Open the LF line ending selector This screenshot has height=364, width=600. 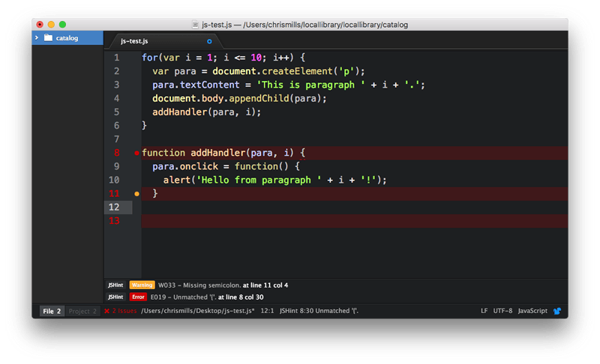click(484, 311)
